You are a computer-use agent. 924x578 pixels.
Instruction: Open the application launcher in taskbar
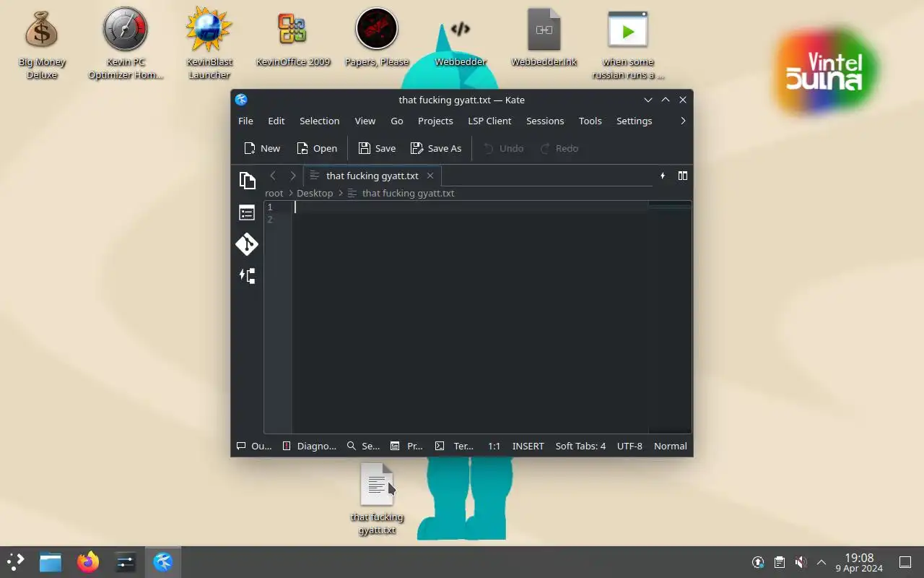point(16,561)
